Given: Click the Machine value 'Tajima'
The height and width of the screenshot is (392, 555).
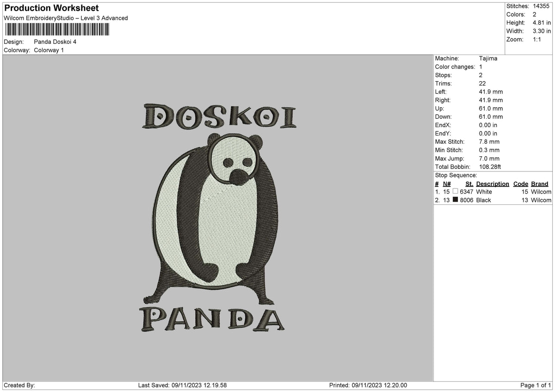Looking at the screenshot, I should [x=488, y=59].
